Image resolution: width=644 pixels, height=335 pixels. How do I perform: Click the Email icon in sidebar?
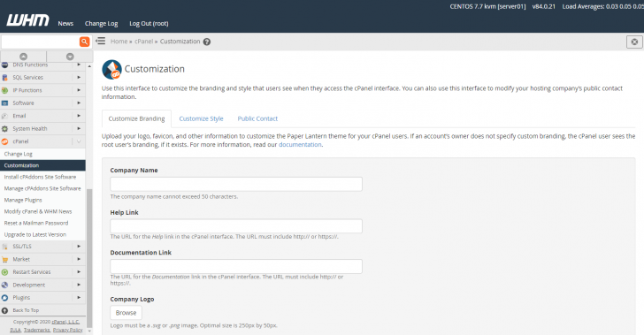[5, 116]
